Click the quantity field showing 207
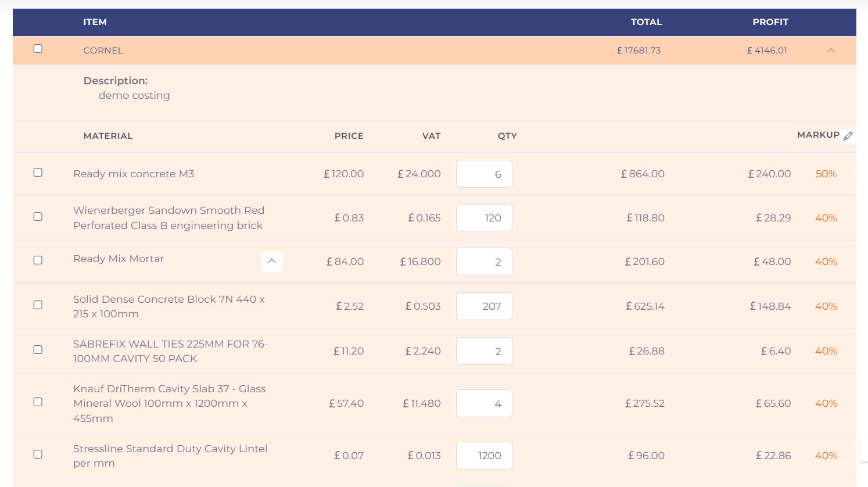868x487 pixels. [x=484, y=306]
